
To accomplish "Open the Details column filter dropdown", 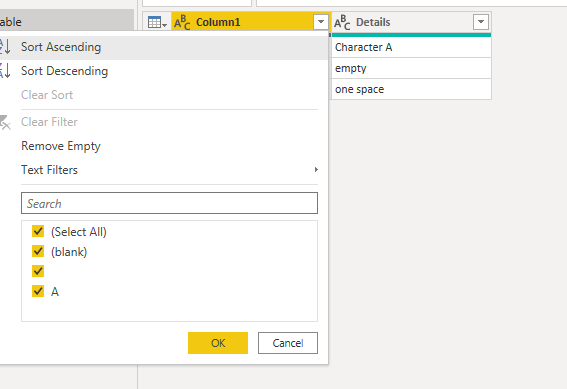I will point(481,22).
